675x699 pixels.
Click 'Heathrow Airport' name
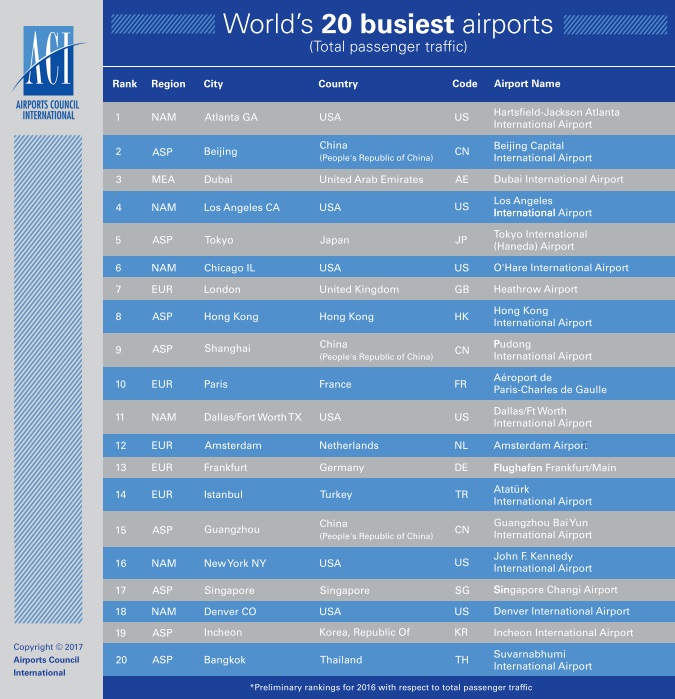(x=535, y=289)
